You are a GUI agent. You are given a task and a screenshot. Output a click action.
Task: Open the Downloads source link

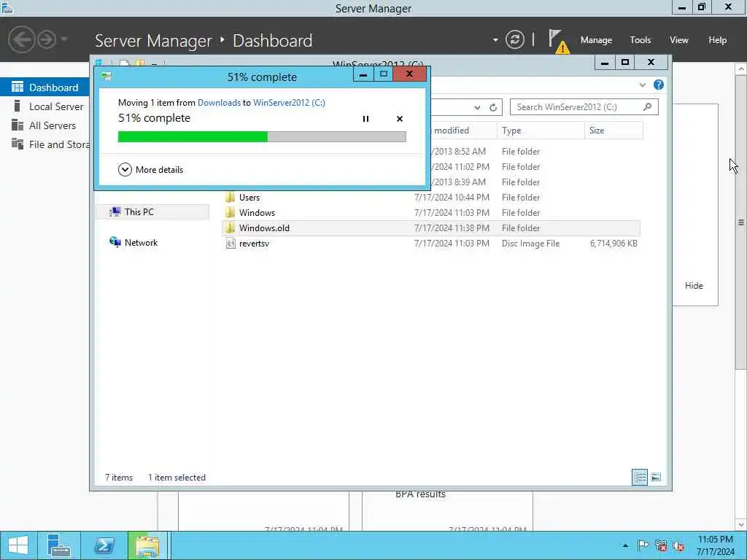(219, 102)
